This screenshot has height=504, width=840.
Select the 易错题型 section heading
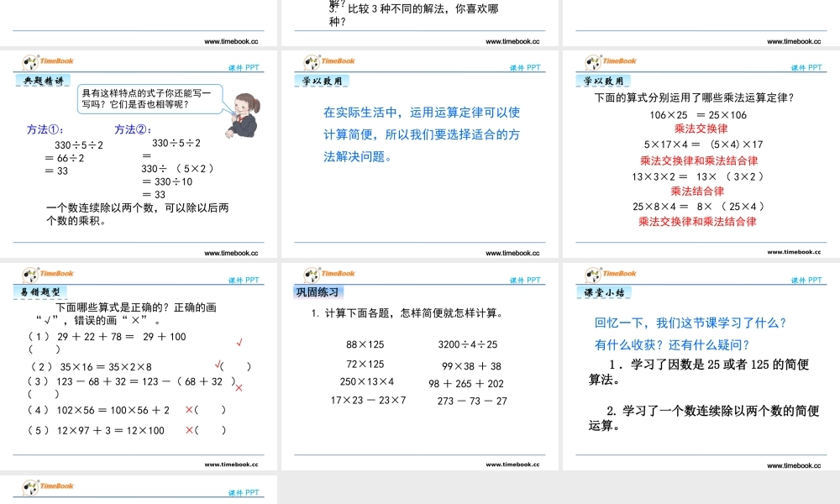click(40, 292)
